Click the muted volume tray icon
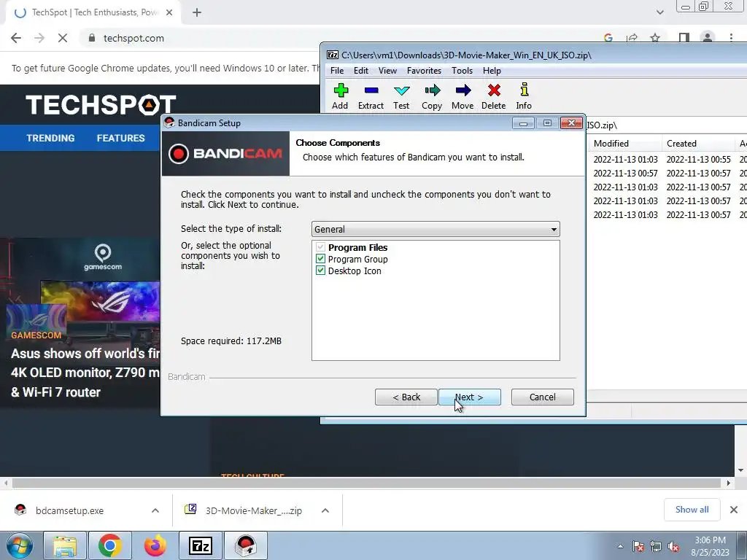This screenshot has width=747, height=560. click(673, 547)
